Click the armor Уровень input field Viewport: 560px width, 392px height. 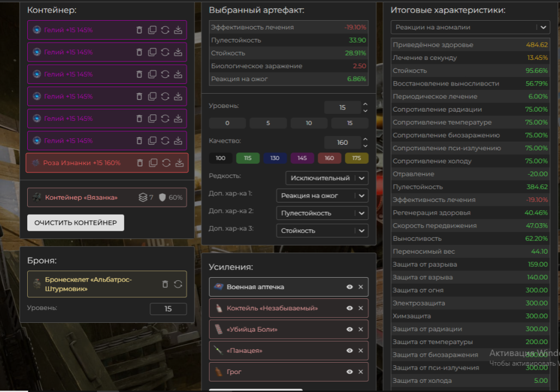pyautogui.click(x=168, y=309)
